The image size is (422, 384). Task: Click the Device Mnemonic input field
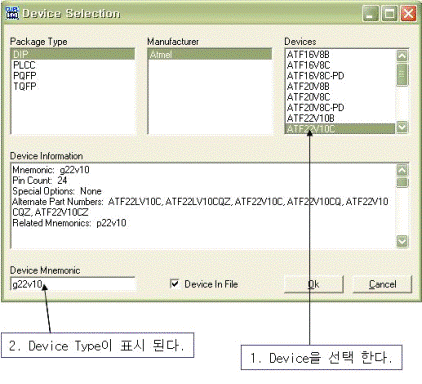pos(73,284)
